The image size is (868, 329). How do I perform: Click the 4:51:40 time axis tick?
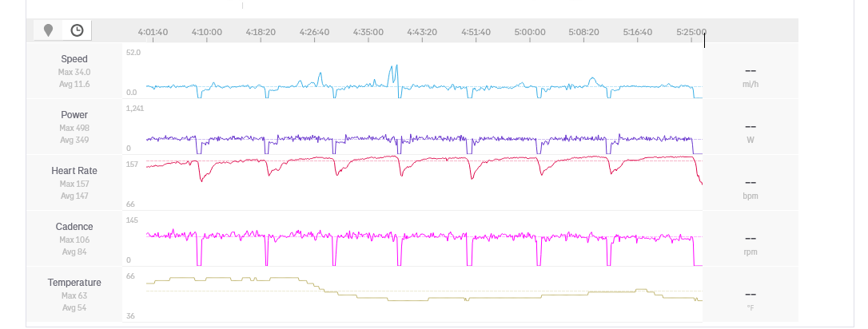tap(476, 32)
